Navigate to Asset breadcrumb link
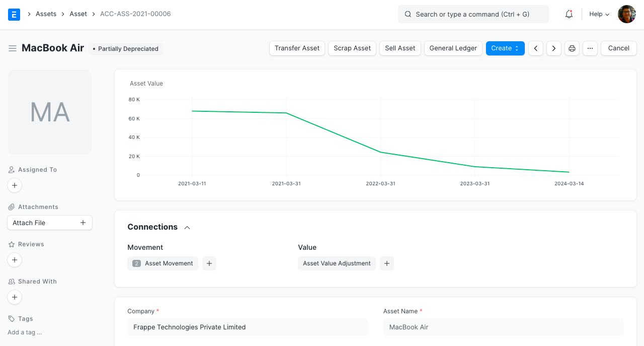Image resolution: width=644 pixels, height=346 pixels. pyautogui.click(x=78, y=14)
